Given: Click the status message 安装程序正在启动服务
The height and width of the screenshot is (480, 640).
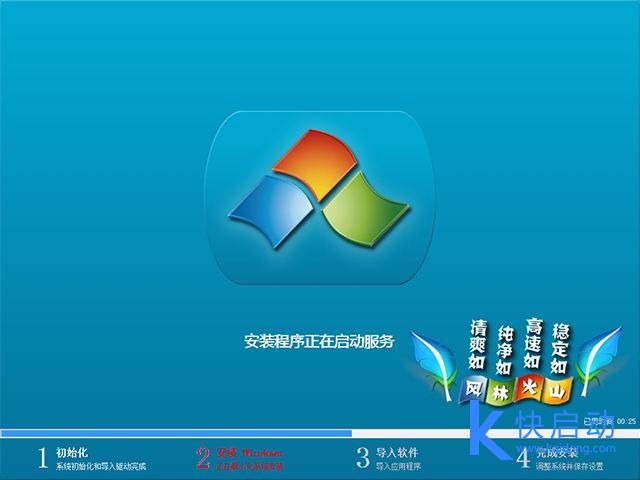Looking at the screenshot, I should [319, 341].
